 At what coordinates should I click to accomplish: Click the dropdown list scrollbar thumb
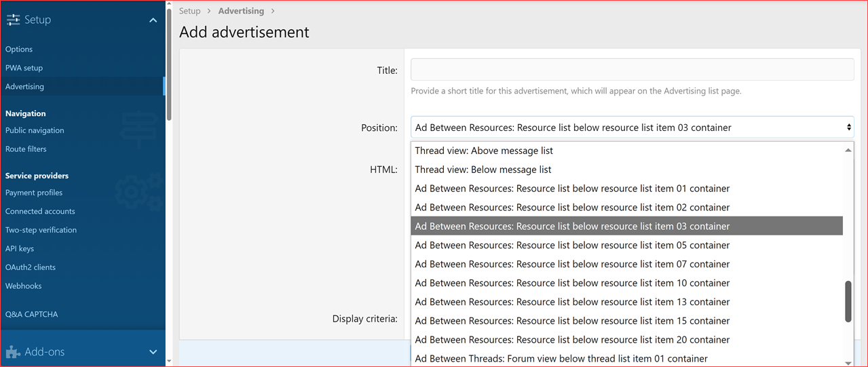(848, 301)
